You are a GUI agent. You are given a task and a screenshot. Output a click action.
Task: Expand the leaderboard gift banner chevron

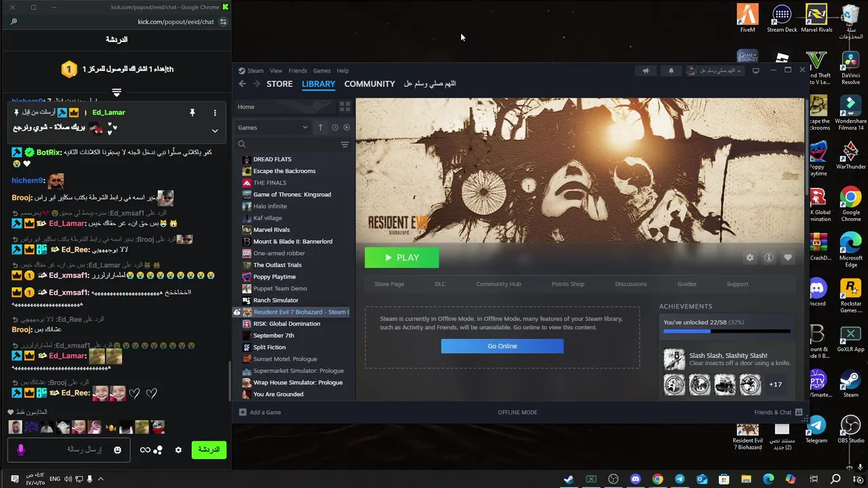coord(117,92)
